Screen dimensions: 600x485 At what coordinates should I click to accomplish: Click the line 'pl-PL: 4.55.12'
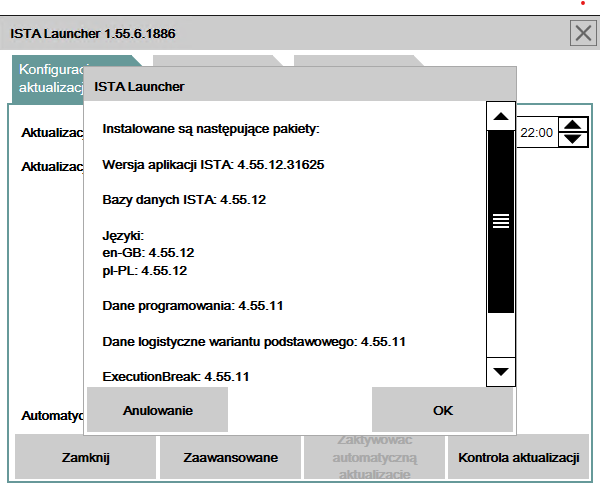point(145,271)
